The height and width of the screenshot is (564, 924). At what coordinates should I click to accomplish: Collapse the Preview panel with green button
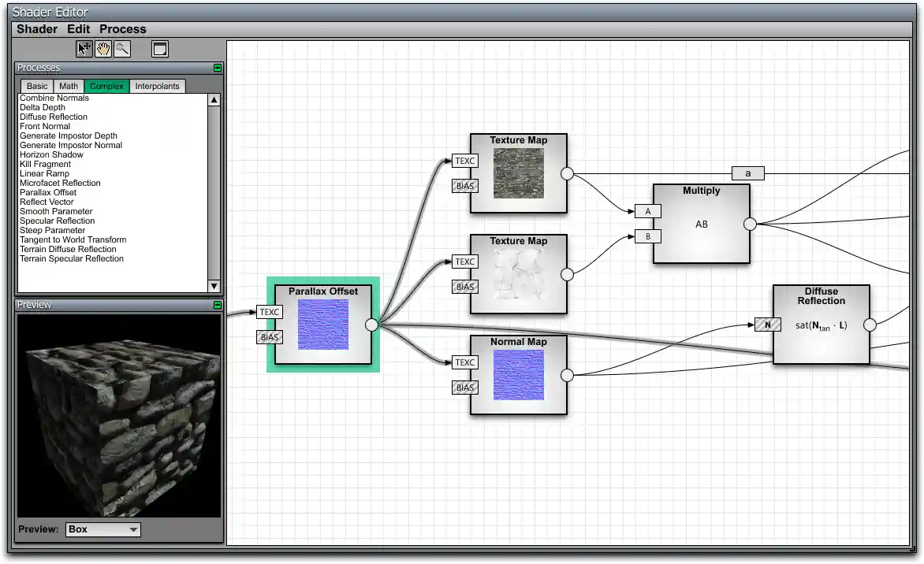click(x=218, y=305)
